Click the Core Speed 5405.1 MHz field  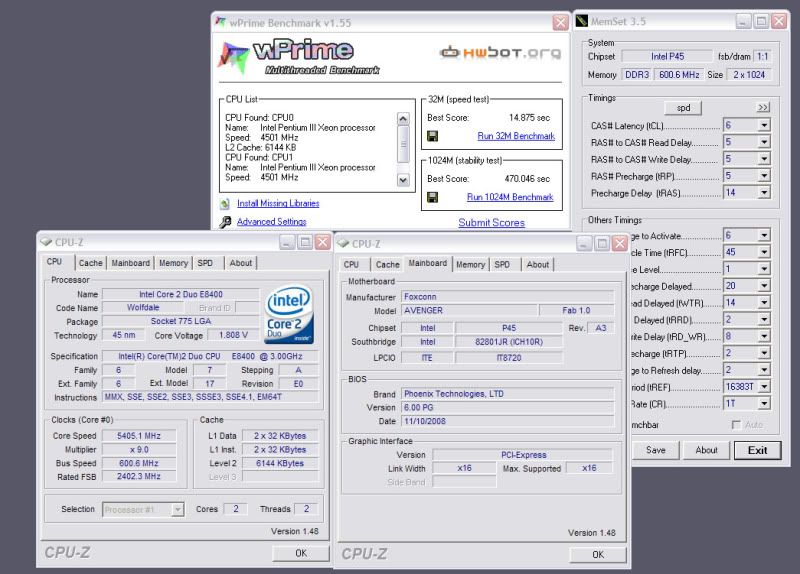(x=139, y=436)
